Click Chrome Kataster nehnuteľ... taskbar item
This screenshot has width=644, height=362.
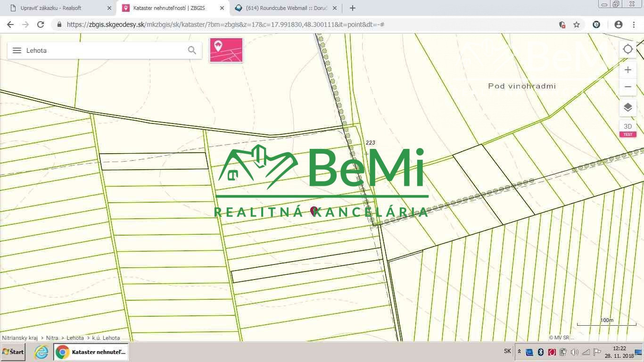tap(91, 352)
